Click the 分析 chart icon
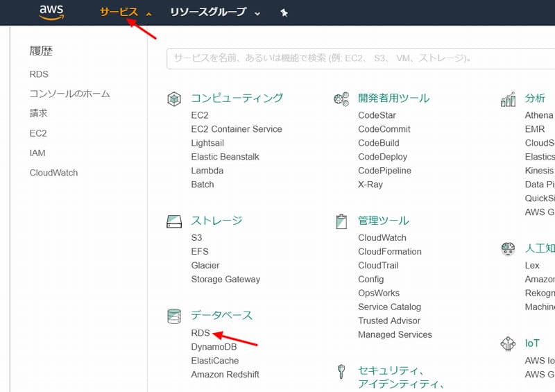Screen dimensions: 555x392 [x=508, y=99]
